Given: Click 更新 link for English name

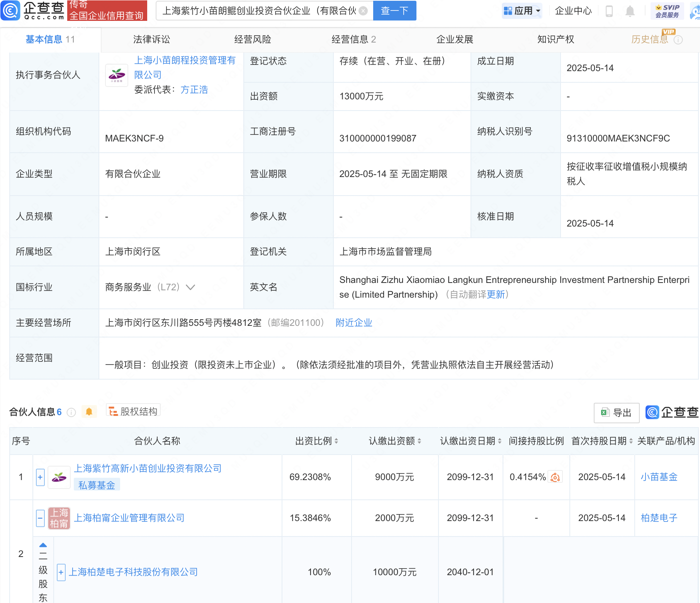Looking at the screenshot, I should click(x=496, y=295).
